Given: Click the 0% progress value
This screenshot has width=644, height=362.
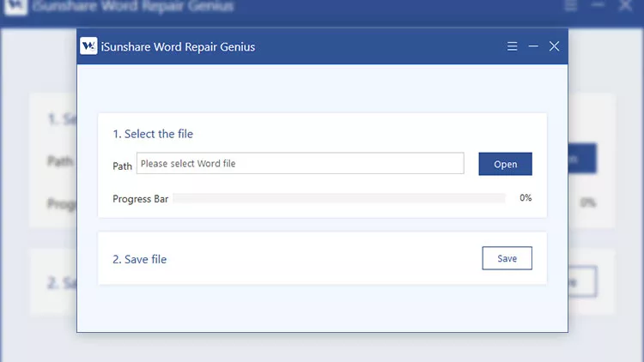Looking at the screenshot, I should 526,198.
